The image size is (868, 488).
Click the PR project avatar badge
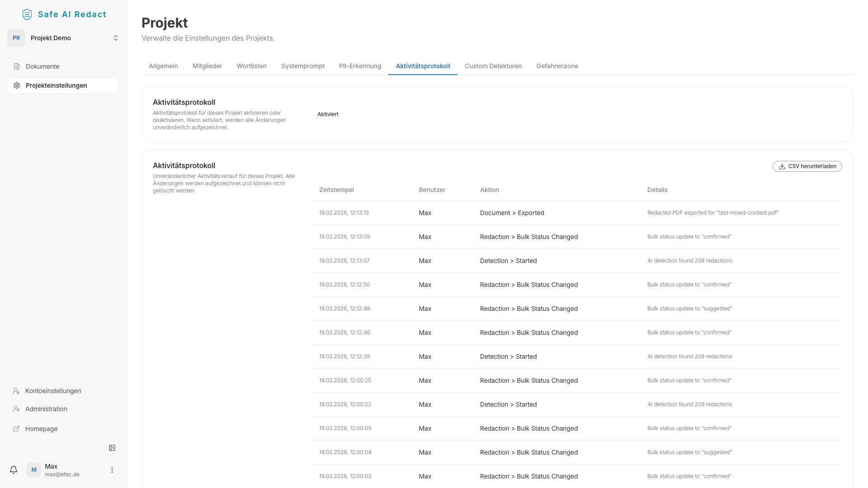[x=16, y=38]
